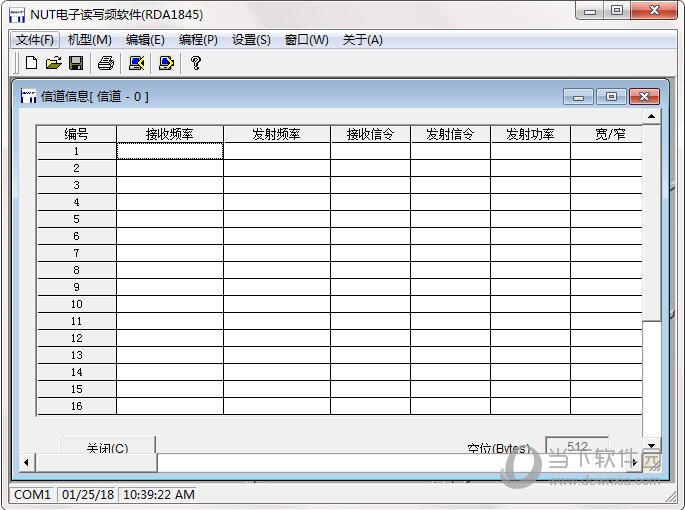Click the horizontal scrollbar left arrow
The width and height of the screenshot is (685, 510).
tap(27, 462)
